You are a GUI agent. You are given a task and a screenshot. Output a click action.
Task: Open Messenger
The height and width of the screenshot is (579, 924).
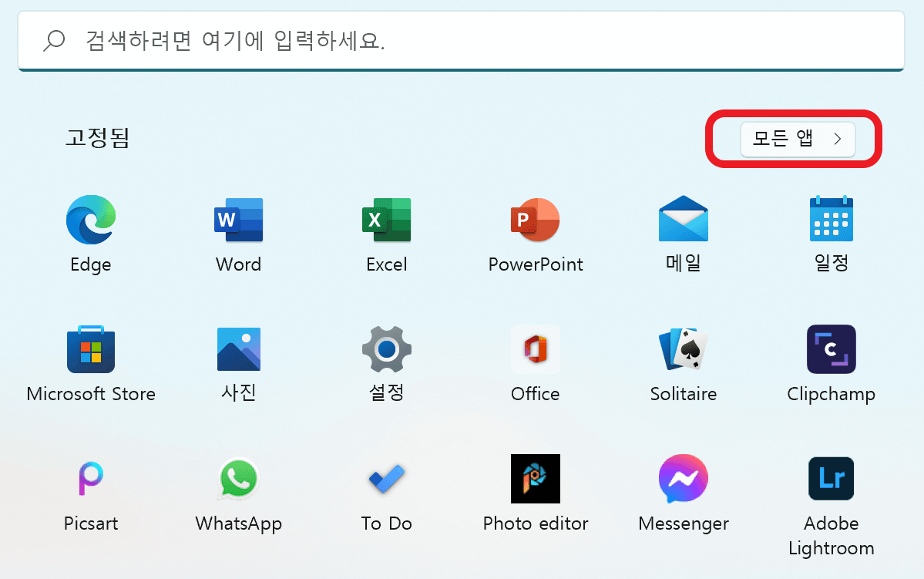tap(683, 479)
